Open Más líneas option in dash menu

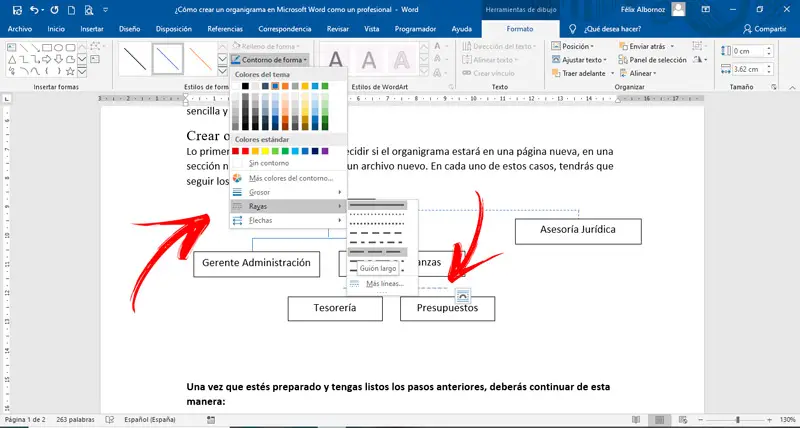click(x=383, y=284)
